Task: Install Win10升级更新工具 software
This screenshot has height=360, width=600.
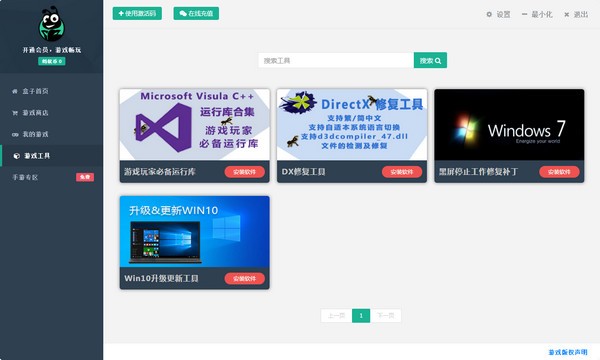Action: (x=245, y=279)
